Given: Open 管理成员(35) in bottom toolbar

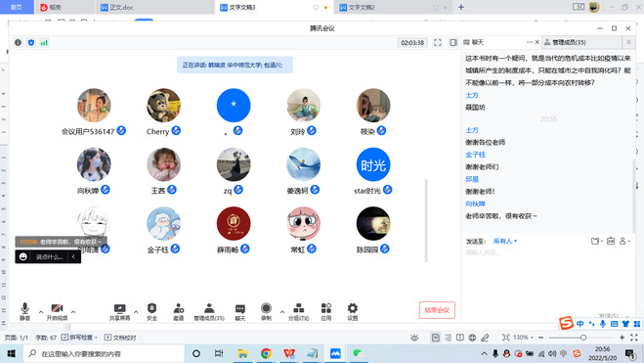Looking at the screenshot, I should pos(209,312).
